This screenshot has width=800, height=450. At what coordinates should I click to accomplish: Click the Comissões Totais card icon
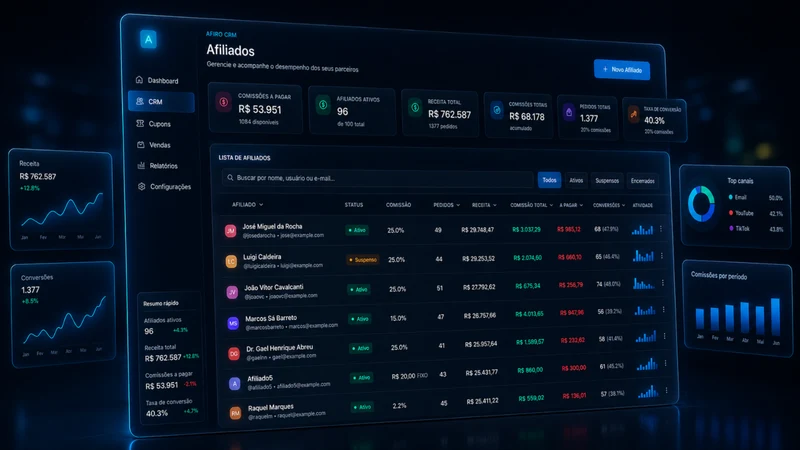(496, 110)
